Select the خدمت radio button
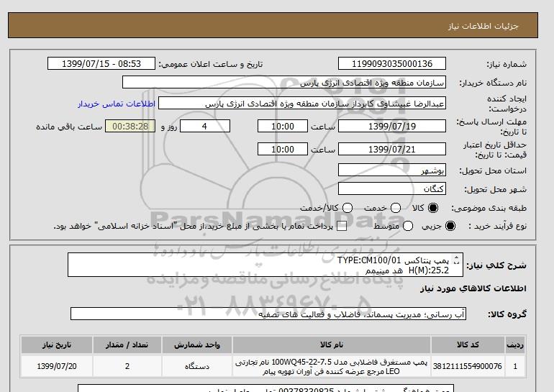This screenshot has width=554, height=392. (396, 208)
